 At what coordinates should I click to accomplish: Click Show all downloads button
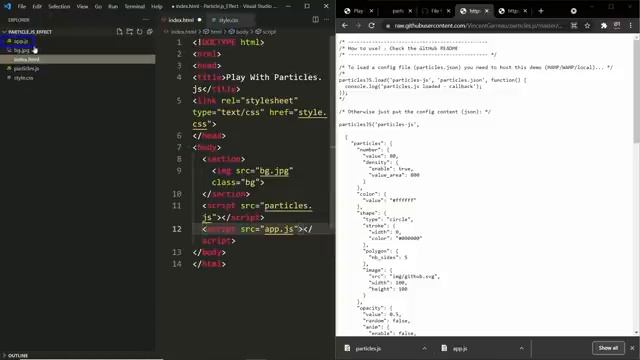[608, 348]
